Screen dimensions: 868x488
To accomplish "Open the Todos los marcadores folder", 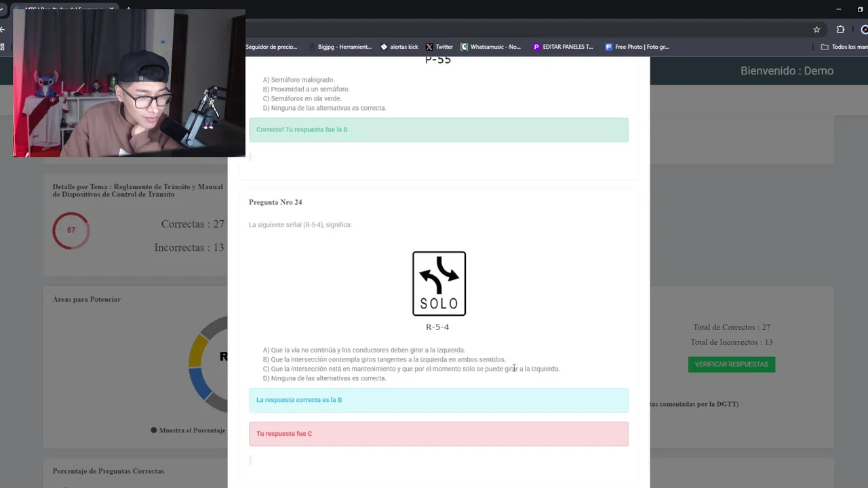I will (844, 47).
